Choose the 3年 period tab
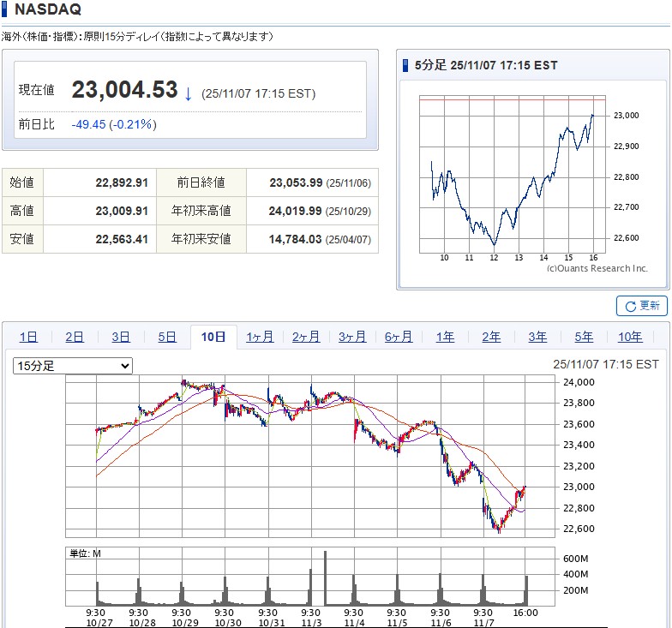672x628 pixels. [537, 337]
